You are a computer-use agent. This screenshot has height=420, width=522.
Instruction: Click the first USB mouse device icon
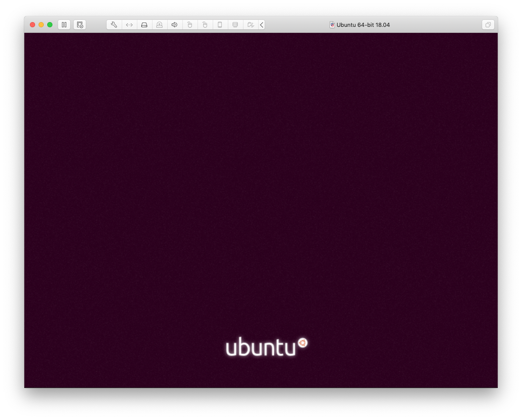tap(190, 25)
